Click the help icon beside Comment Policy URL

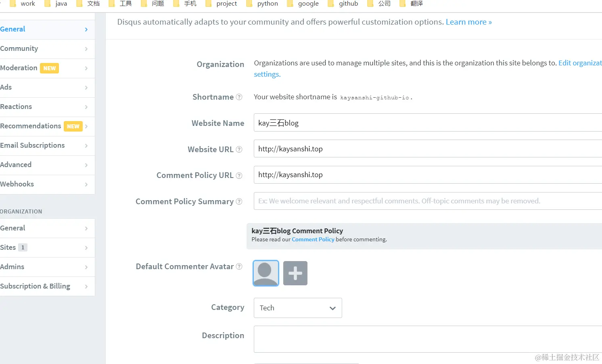[239, 176]
